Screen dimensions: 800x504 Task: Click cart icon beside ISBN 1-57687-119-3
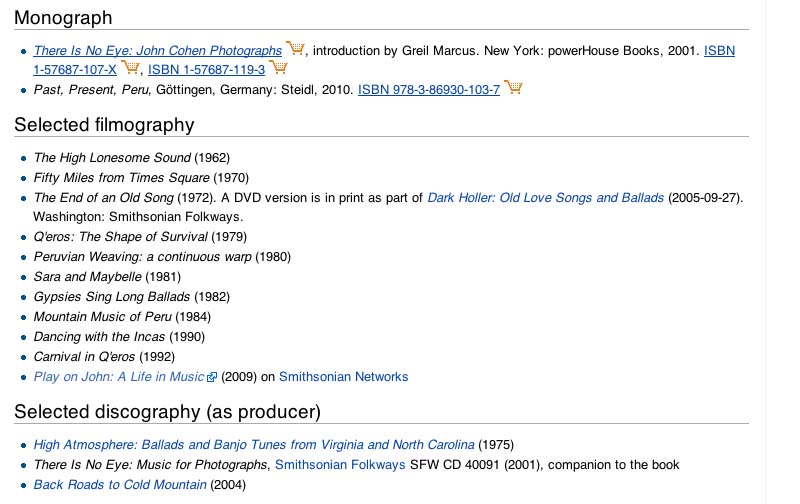coord(278,67)
